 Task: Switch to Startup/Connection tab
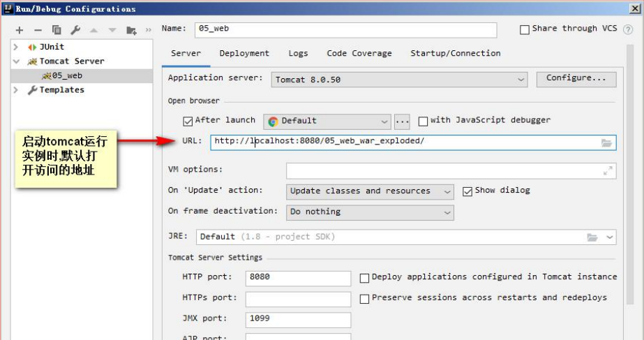pyautogui.click(x=456, y=54)
